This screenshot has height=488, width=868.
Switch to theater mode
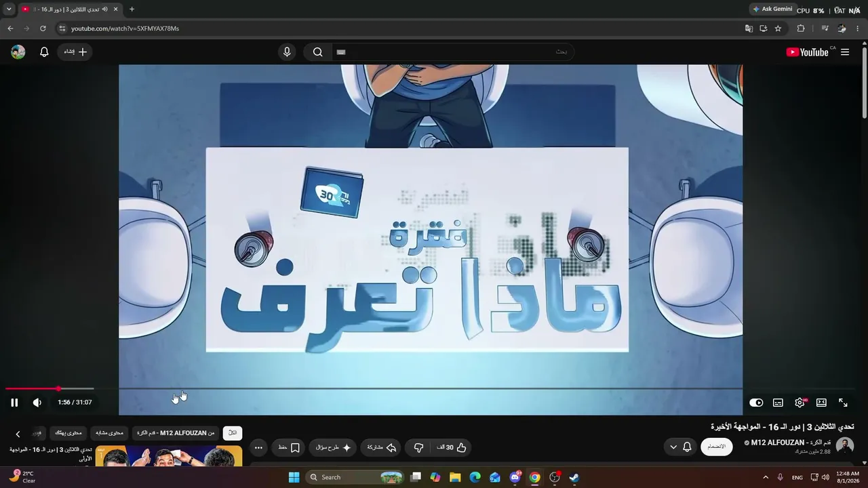click(x=821, y=403)
